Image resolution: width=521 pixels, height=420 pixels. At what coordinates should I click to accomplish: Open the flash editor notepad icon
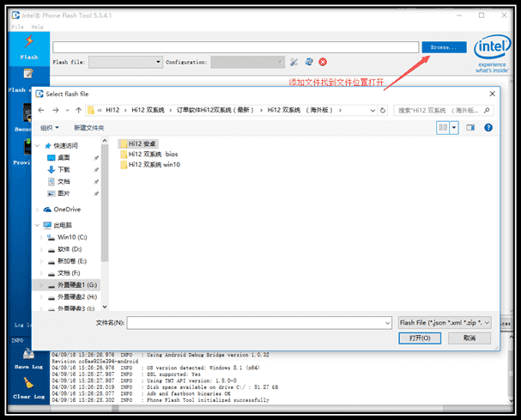point(28,74)
